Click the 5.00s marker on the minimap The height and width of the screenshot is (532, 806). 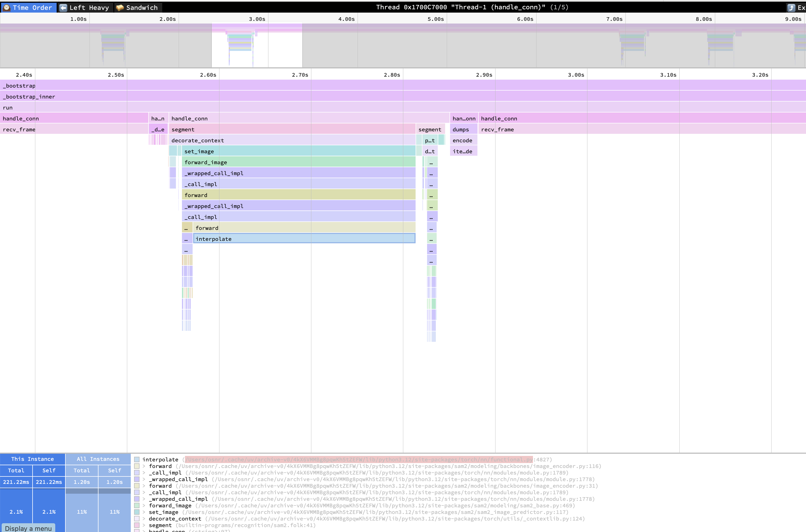(436, 19)
